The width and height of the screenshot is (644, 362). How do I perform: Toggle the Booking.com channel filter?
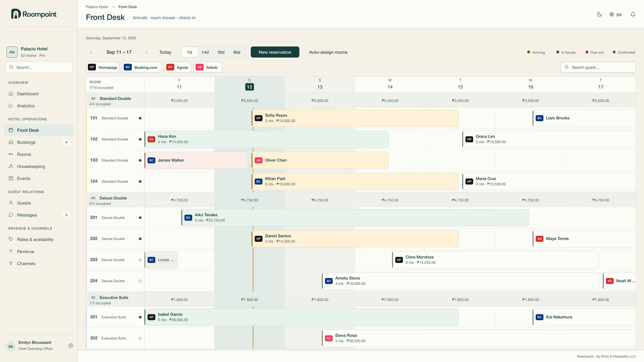click(142, 67)
